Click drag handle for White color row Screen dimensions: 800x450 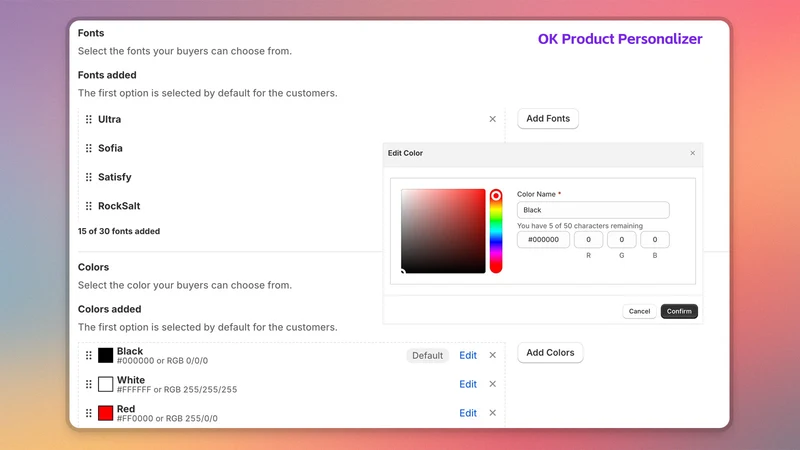click(89, 384)
